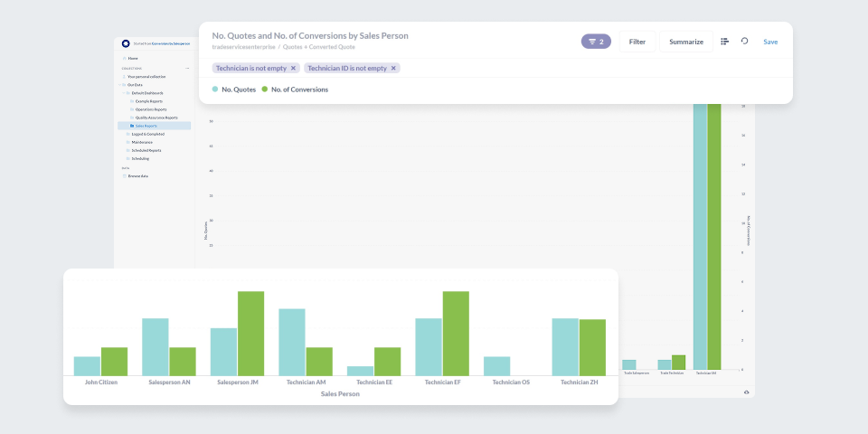Open the Logged & Completed collection
This screenshot has width=868, height=434.
pos(147,134)
